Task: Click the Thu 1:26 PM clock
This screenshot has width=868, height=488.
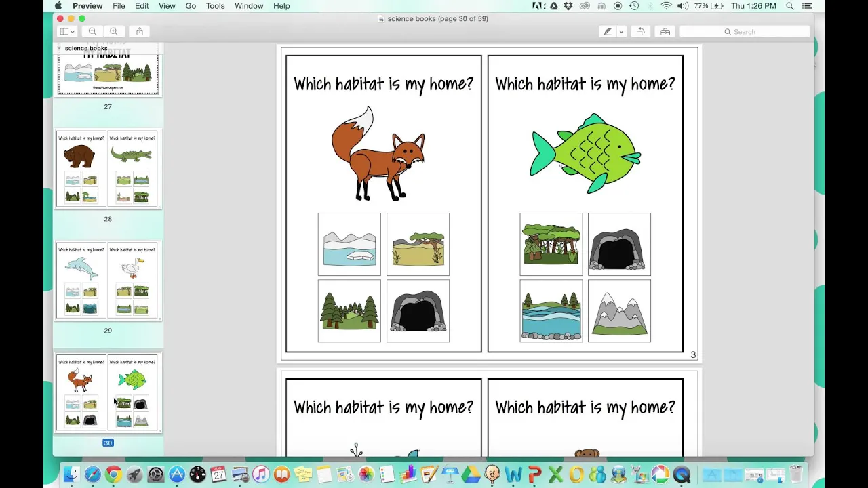Action: pyautogui.click(x=753, y=5)
